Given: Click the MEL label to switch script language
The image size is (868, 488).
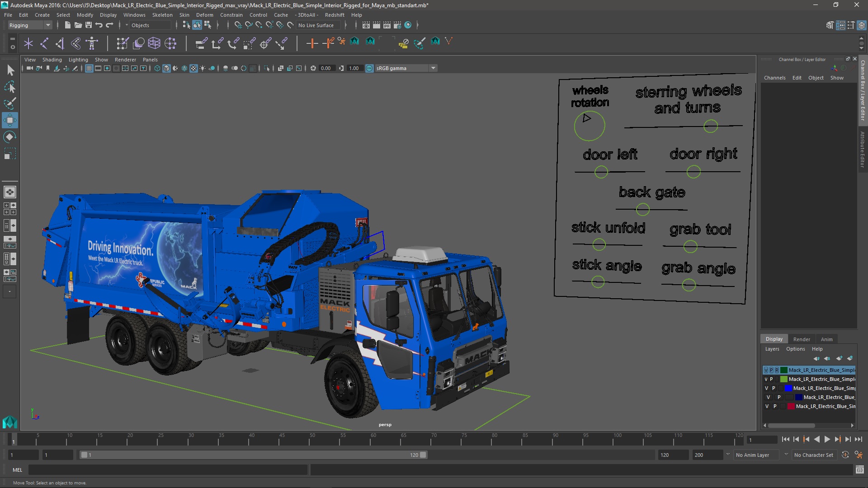Looking at the screenshot, I should pos(17,470).
